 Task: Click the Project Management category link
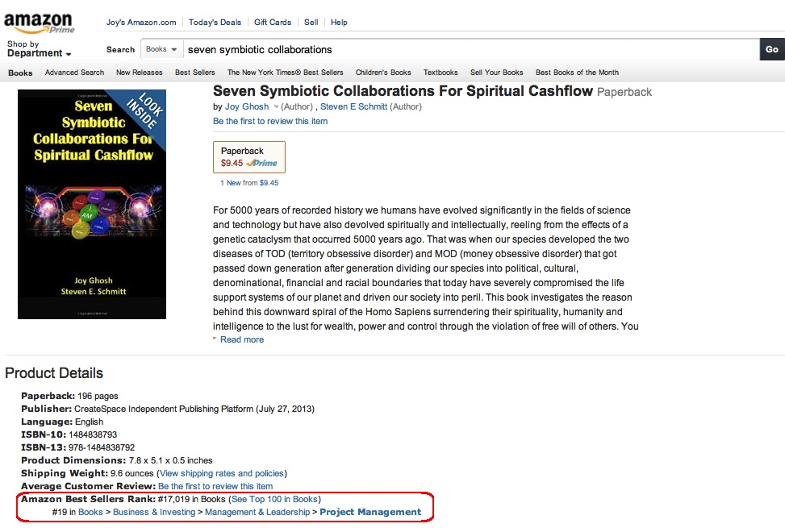[370, 512]
